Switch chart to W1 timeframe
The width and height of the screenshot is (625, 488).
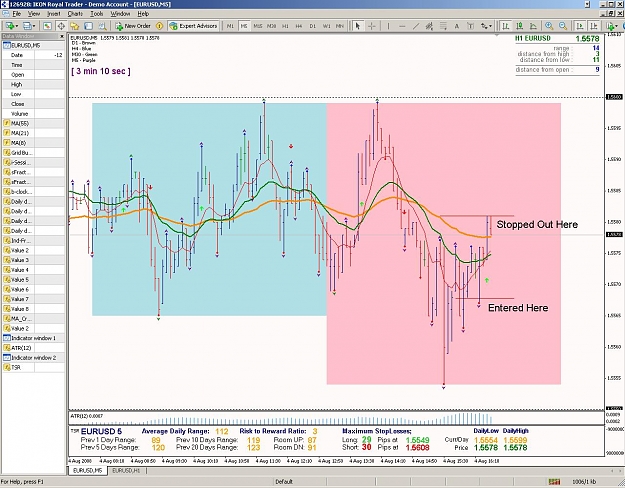pyautogui.click(x=326, y=26)
